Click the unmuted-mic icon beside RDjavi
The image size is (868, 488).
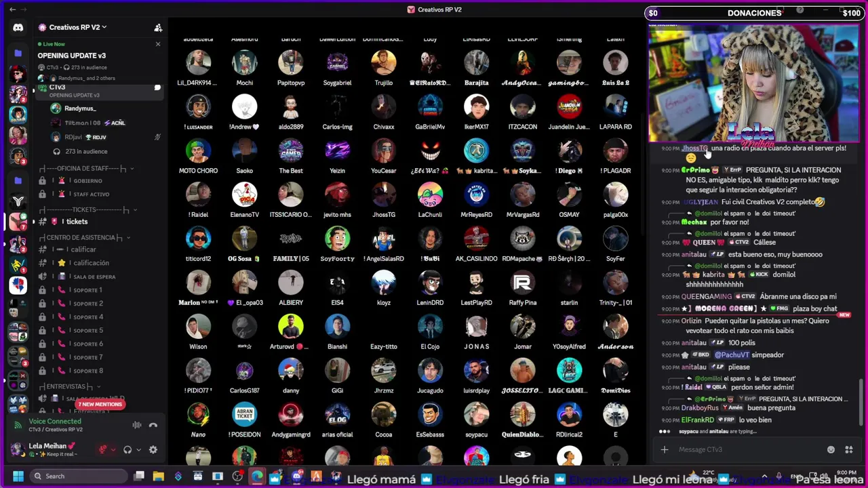pos(157,137)
